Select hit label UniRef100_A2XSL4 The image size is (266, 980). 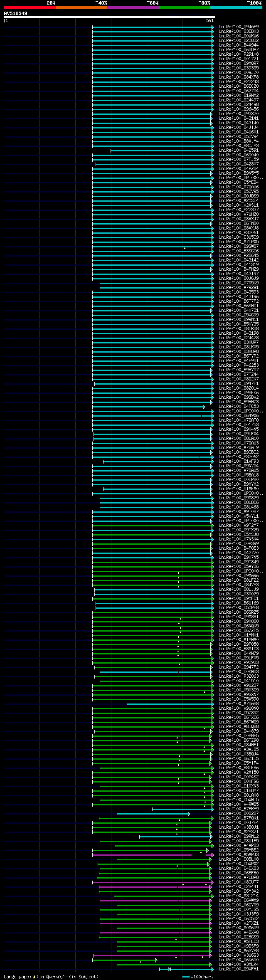[x=239, y=200]
